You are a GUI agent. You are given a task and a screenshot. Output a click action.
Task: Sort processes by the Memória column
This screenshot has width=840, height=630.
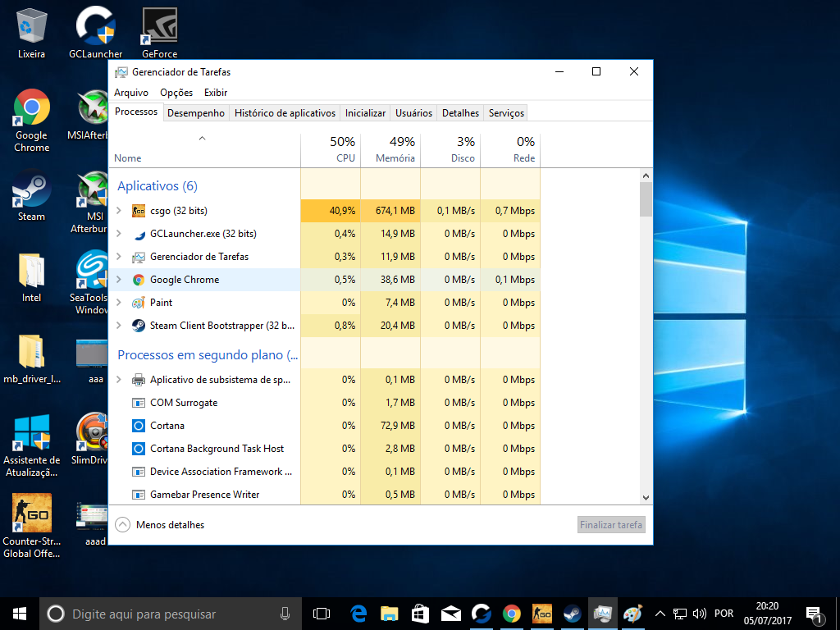pyautogui.click(x=391, y=149)
